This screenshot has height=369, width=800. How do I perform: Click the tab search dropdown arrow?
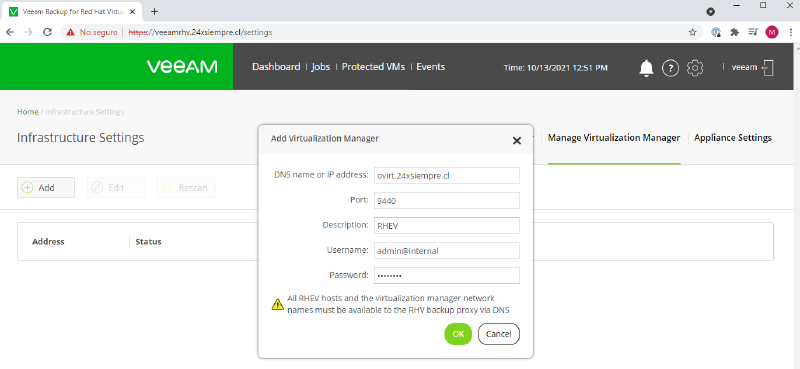tap(710, 11)
